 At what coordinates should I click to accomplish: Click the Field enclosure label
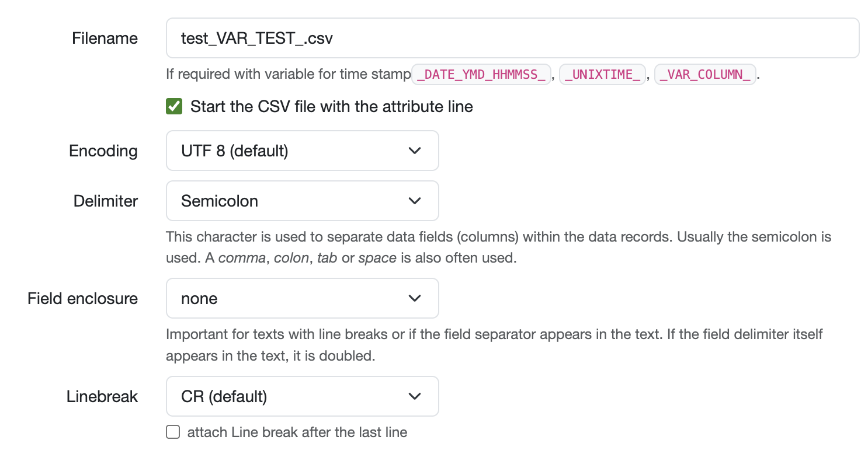click(x=82, y=299)
